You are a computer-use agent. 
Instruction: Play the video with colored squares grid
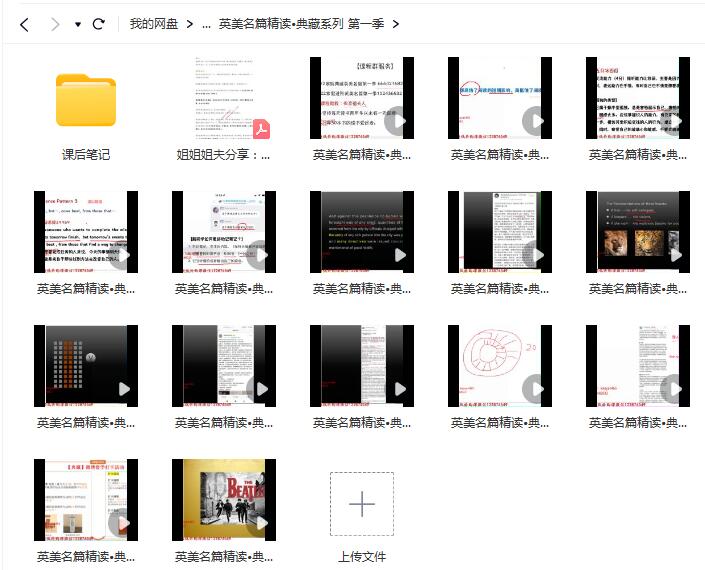[86, 366]
